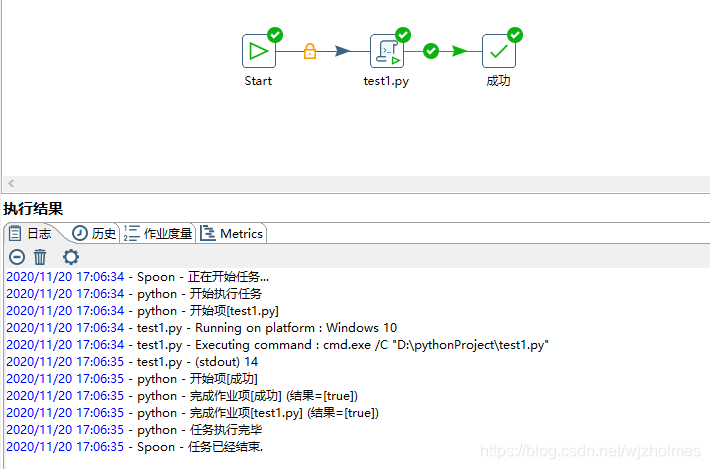This screenshot has height=469, width=710.
Task: Click green check icon on hop to 成功
Action: [431, 51]
